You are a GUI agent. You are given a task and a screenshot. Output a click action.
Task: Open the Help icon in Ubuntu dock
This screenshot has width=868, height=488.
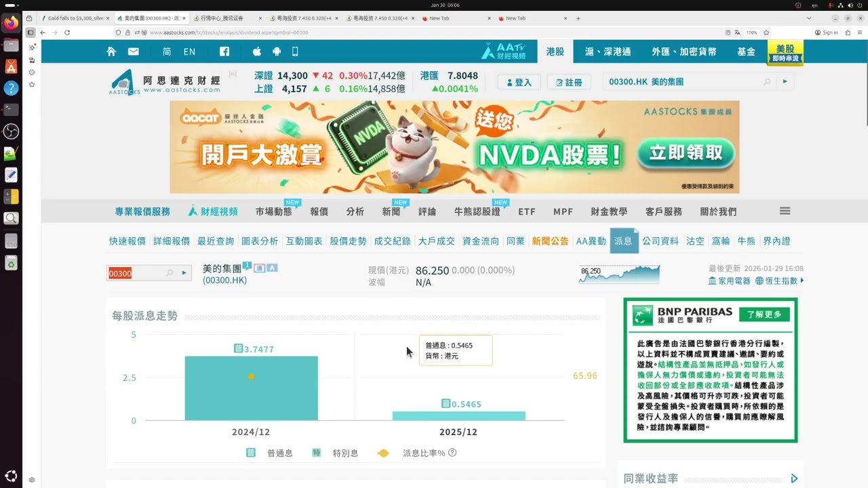(11, 88)
